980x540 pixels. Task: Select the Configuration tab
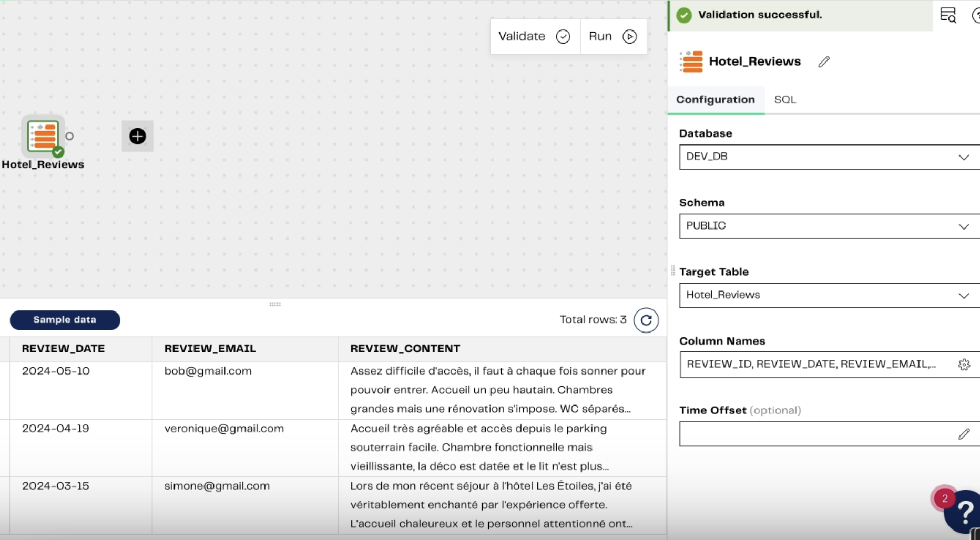pos(715,100)
